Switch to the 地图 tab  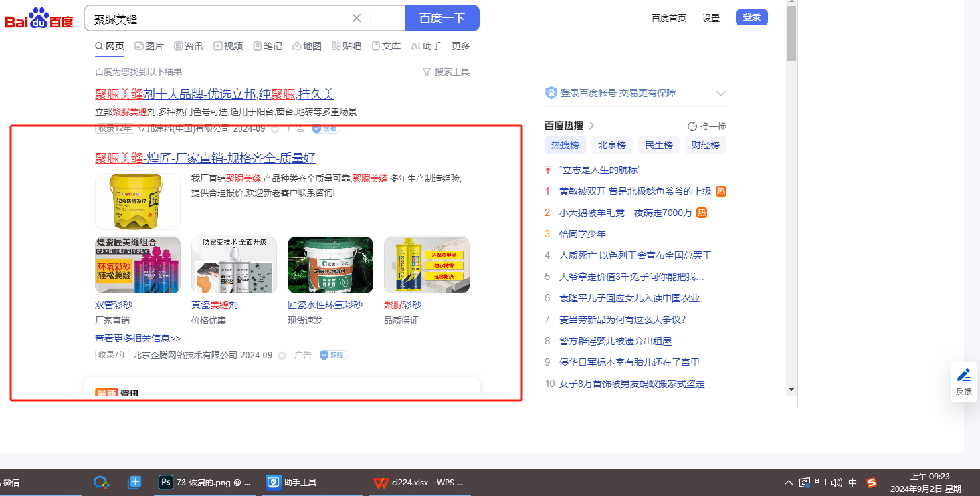(x=307, y=46)
